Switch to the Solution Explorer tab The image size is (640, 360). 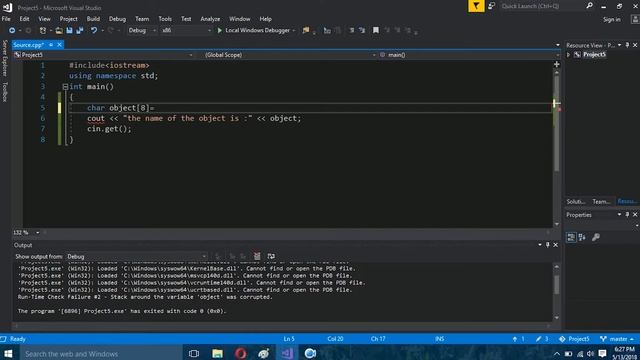[x=576, y=201]
